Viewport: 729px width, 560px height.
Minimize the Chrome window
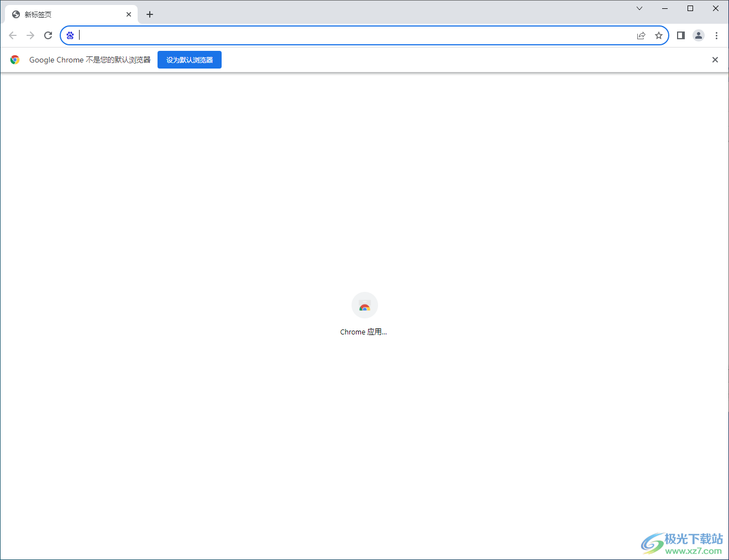tap(665, 8)
